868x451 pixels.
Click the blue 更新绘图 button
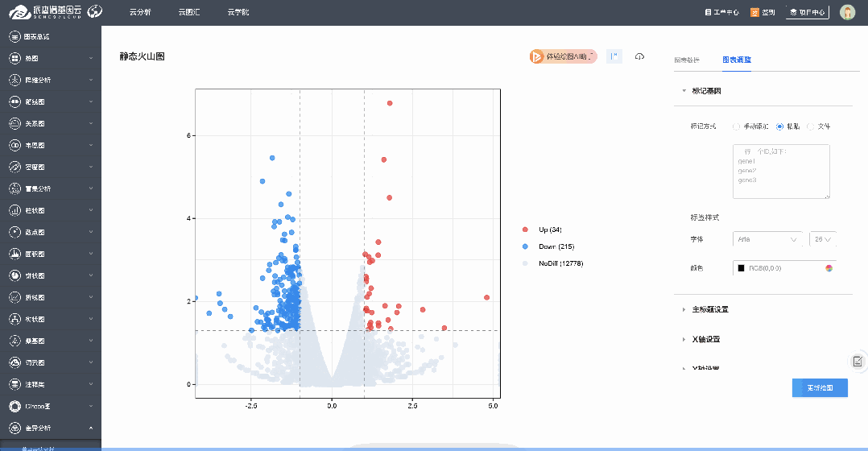point(819,387)
